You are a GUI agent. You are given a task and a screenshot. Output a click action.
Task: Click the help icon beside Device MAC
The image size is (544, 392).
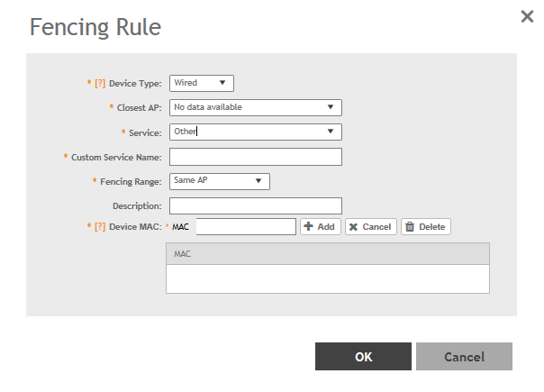pos(100,227)
